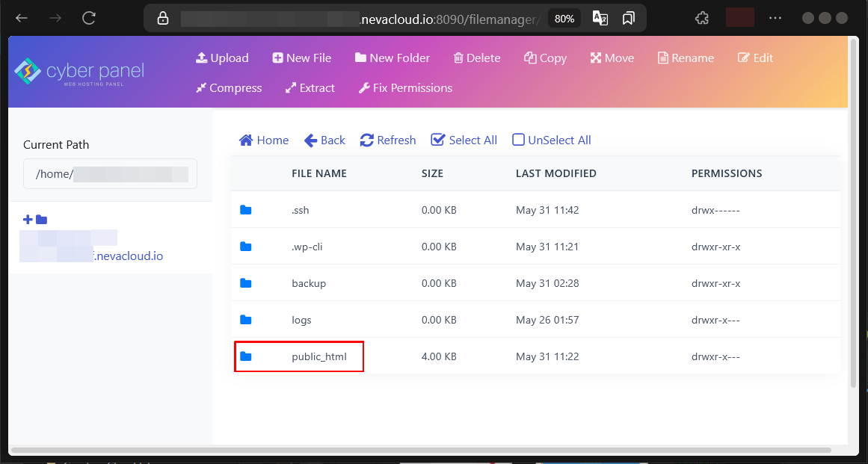Click May 31 11:42 date cell
The width and height of the screenshot is (868, 464).
coord(547,210)
